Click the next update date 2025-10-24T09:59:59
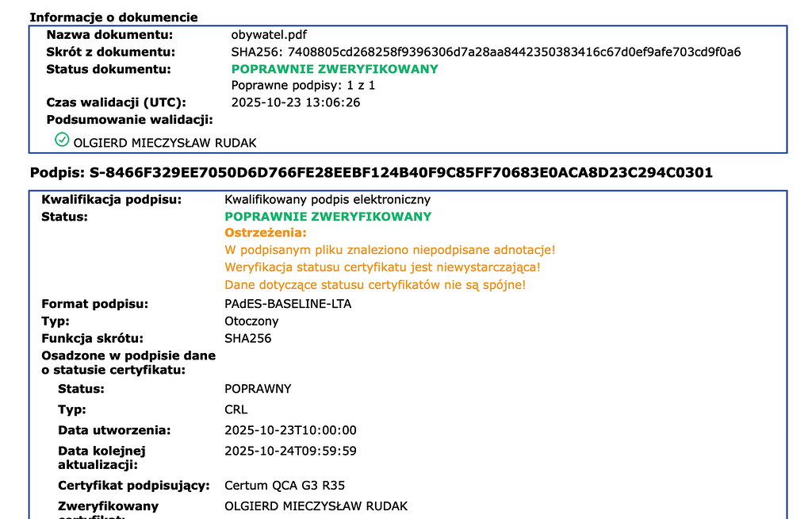Image resolution: width=812 pixels, height=519 pixels. tap(291, 451)
